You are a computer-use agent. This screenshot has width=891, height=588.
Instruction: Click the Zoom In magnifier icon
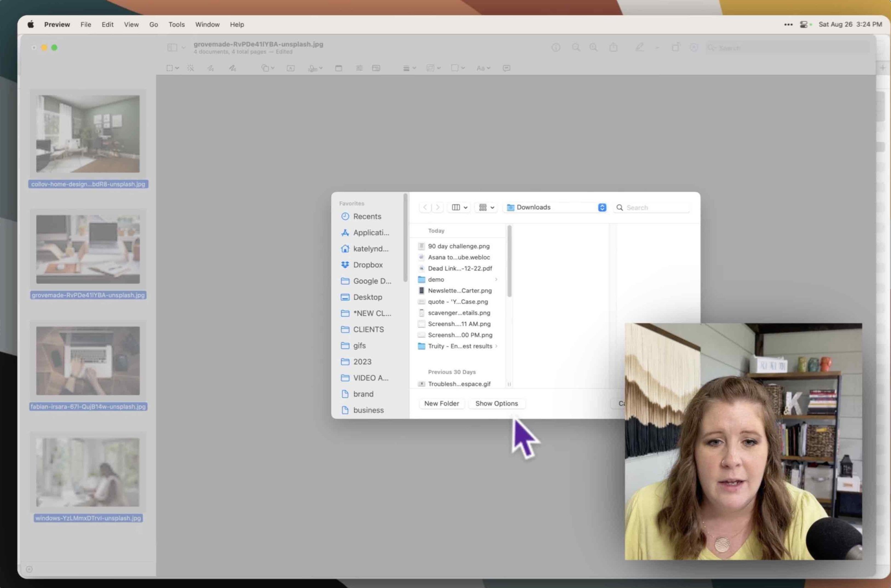[593, 47]
